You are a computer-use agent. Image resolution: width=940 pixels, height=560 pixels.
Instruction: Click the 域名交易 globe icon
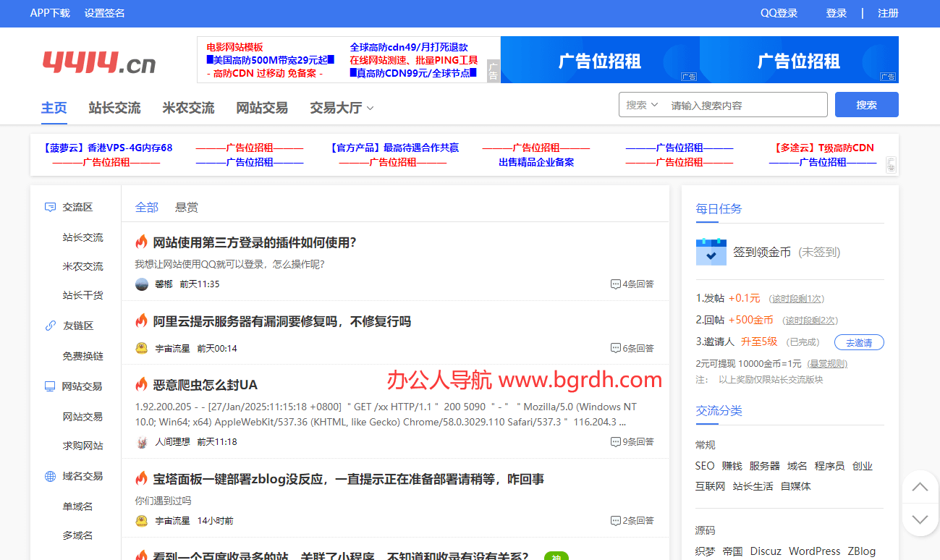[50, 475]
